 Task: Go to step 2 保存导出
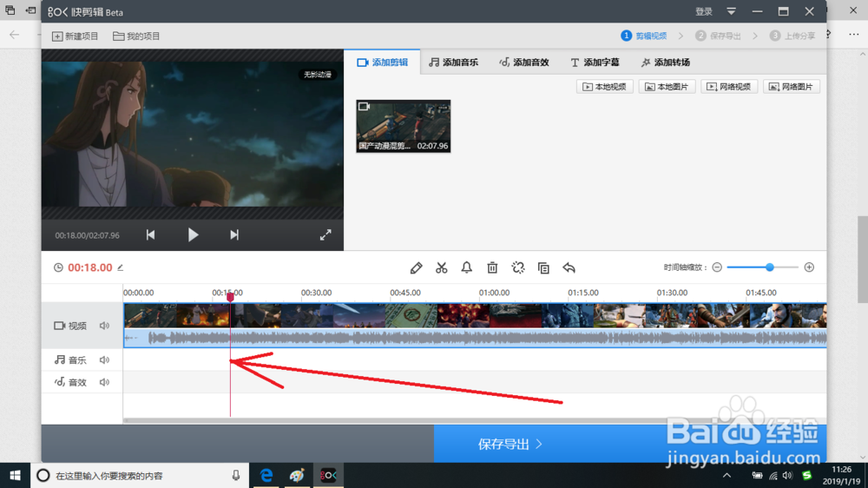click(718, 36)
